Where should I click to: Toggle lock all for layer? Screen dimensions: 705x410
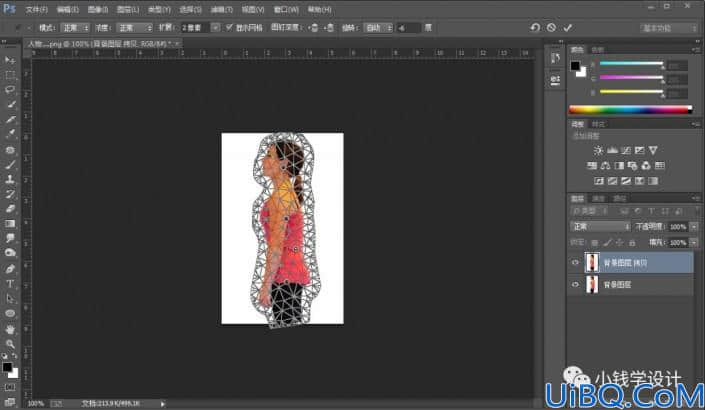click(x=632, y=243)
